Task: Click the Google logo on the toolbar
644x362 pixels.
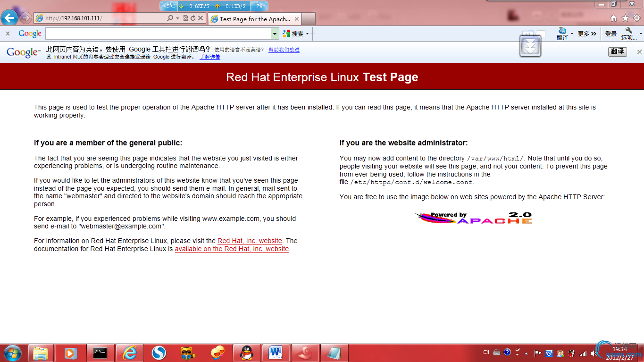Action: click(30, 34)
